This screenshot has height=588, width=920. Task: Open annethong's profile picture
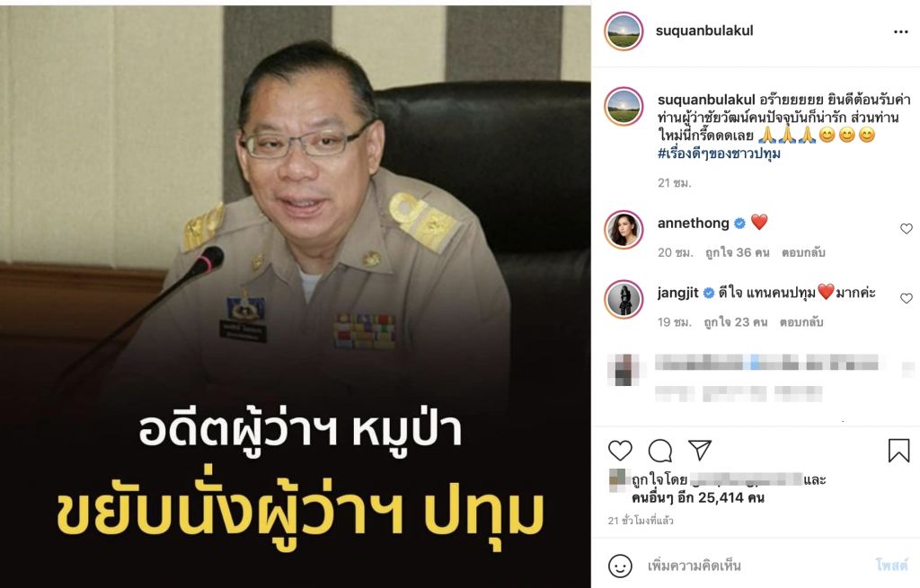coord(624,230)
